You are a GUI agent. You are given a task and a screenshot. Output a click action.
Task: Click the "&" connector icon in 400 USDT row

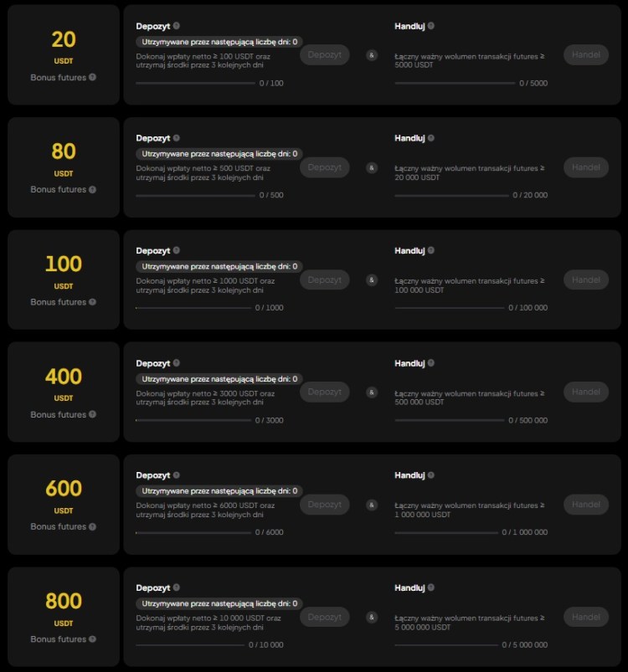[x=371, y=392]
